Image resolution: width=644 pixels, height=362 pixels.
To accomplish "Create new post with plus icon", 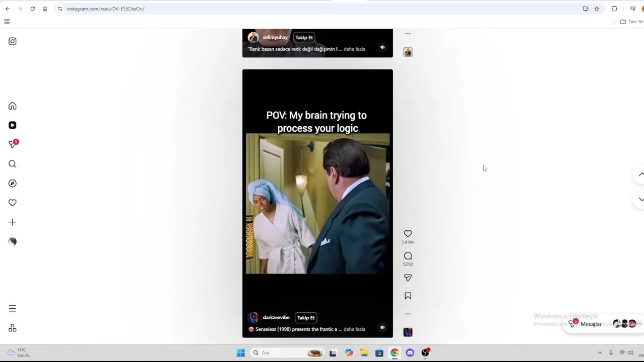I will [x=13, y=222].
